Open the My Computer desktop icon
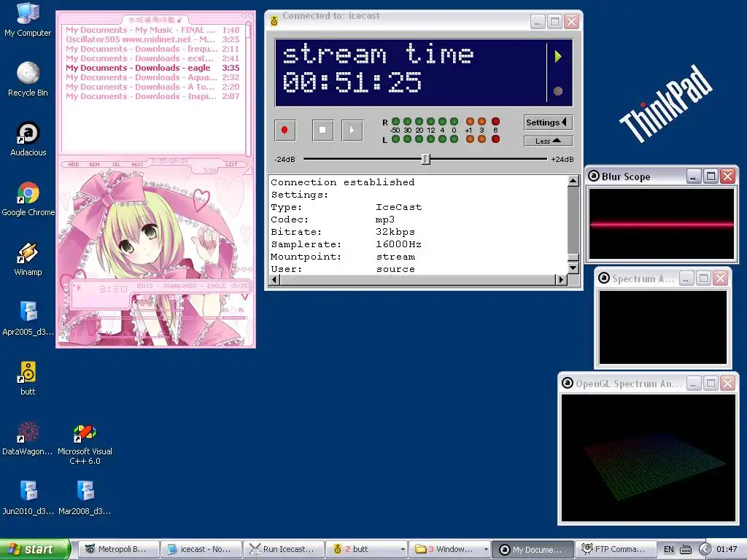The image size is (747, 560). tap(28, 20)
